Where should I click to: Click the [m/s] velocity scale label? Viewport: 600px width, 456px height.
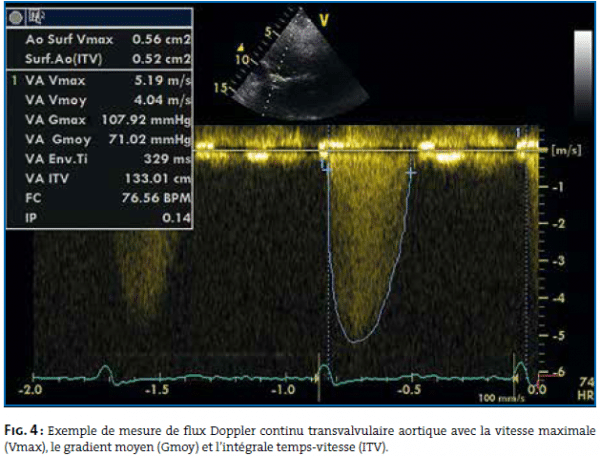[x=566, y=149]
